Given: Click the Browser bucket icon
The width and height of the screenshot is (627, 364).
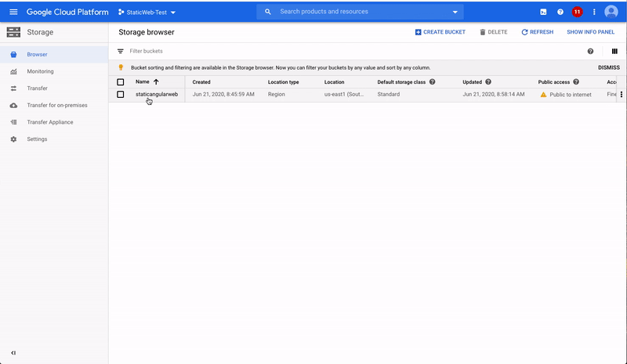Looking at the screenshot, I should [x=13, y=54].
